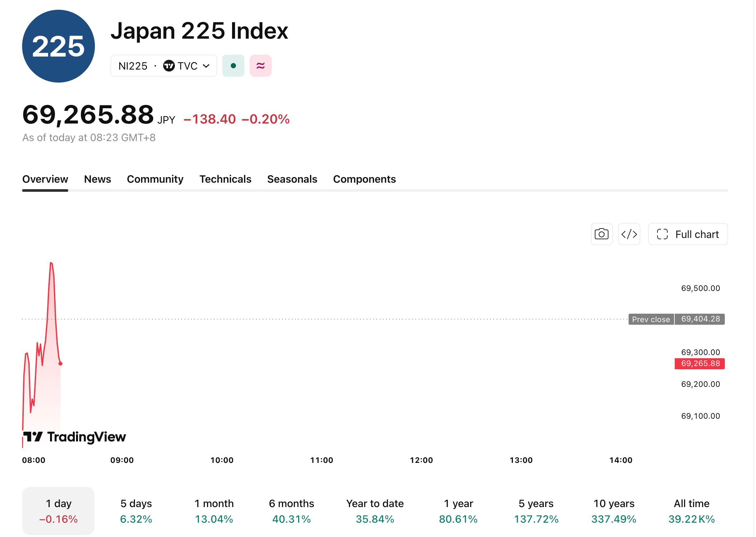Open the NI225 TVC symbol source dropdown
This screenshot has height=537, width=756.
click(164, 66)
